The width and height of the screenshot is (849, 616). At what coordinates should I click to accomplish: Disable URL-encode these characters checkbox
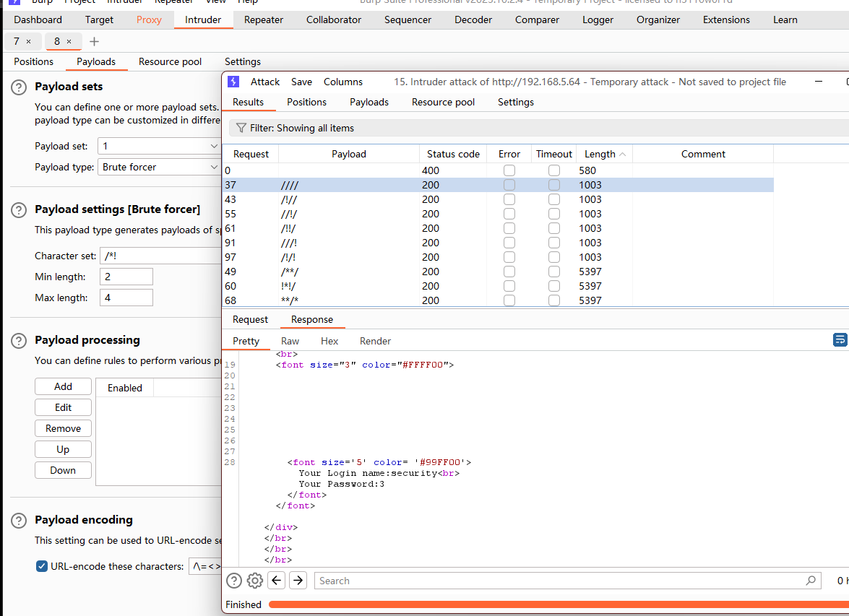42,566
